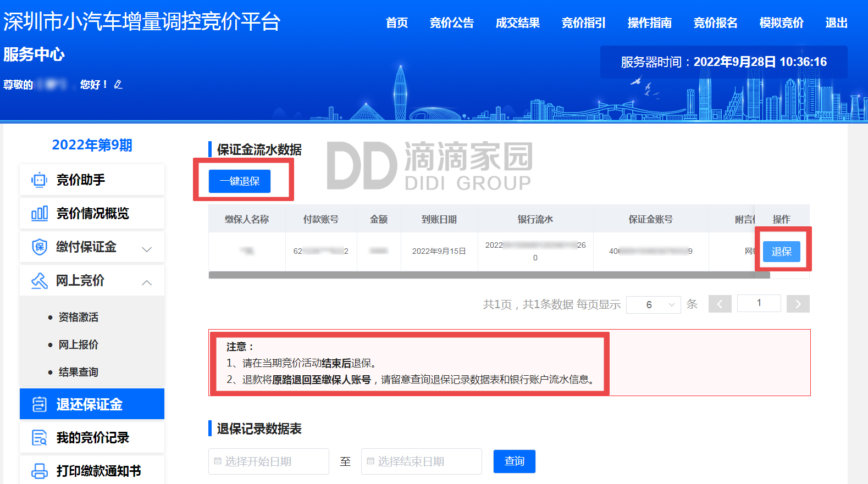The image size is (868, 484).
Task: Open 操作指南 in top navigation
Action: (650, 23)
